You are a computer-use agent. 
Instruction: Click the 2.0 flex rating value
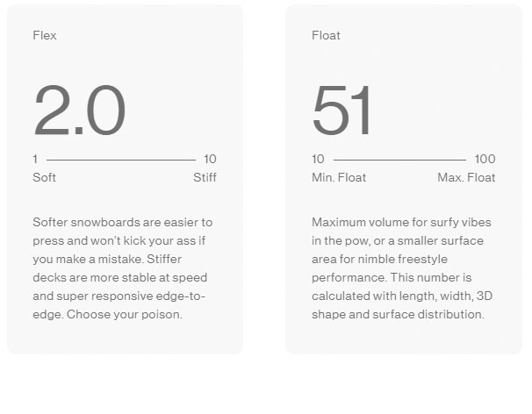(79, 111)
